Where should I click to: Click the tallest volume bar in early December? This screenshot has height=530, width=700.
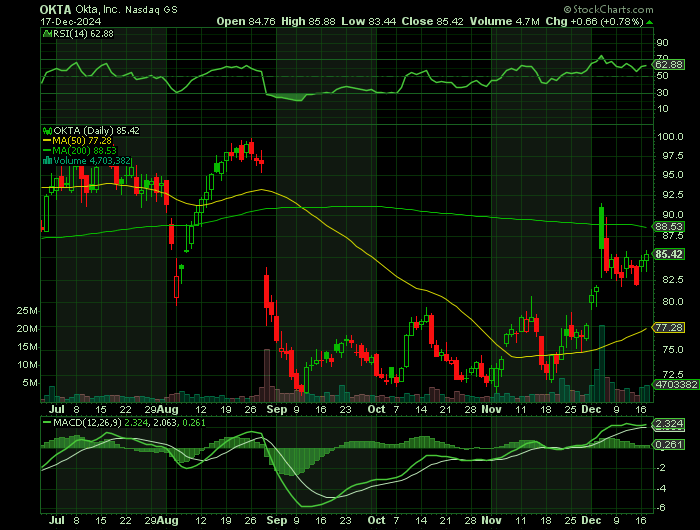pyautogui.click(x=602, y=364)
